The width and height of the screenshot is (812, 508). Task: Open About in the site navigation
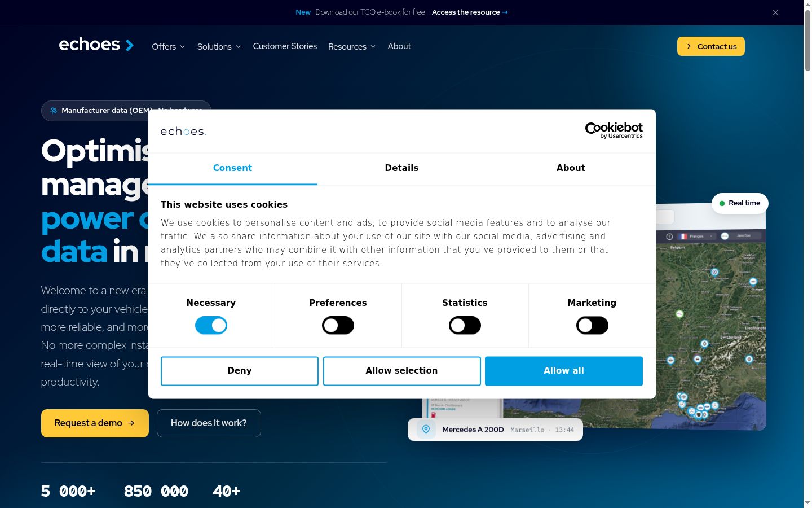tap(399, 46)
